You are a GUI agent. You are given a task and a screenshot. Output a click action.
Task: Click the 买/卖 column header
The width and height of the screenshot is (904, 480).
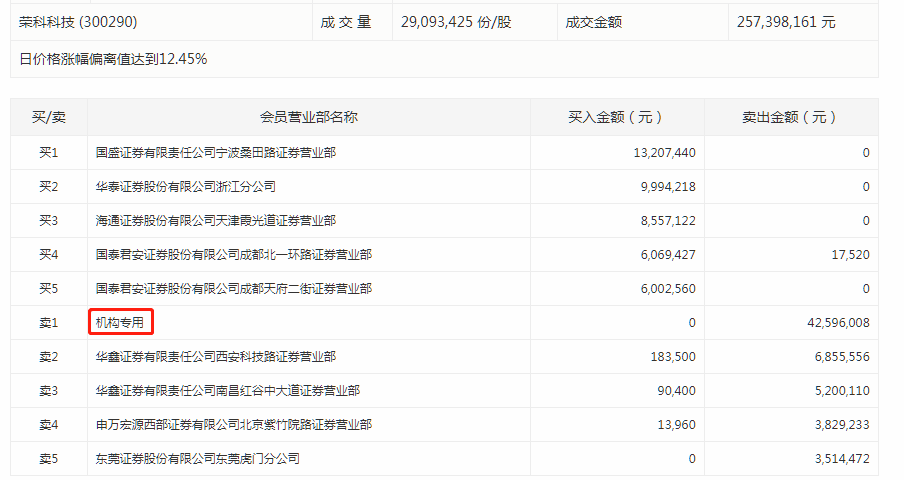click(49, 118)
